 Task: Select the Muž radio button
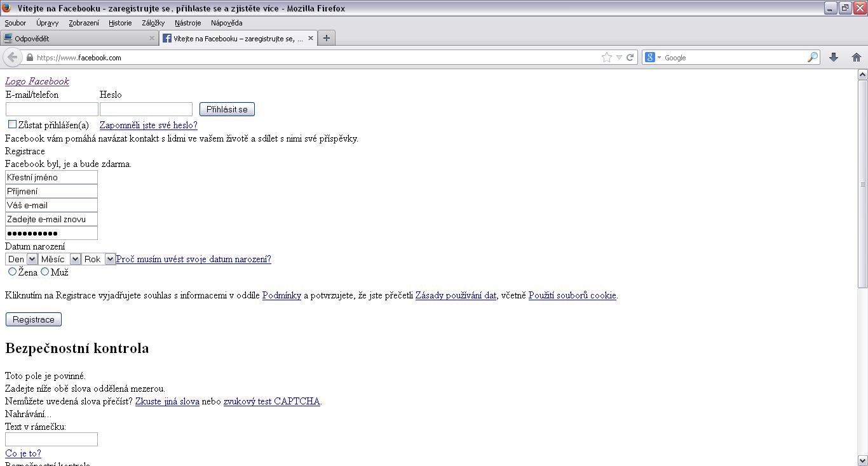44,271
